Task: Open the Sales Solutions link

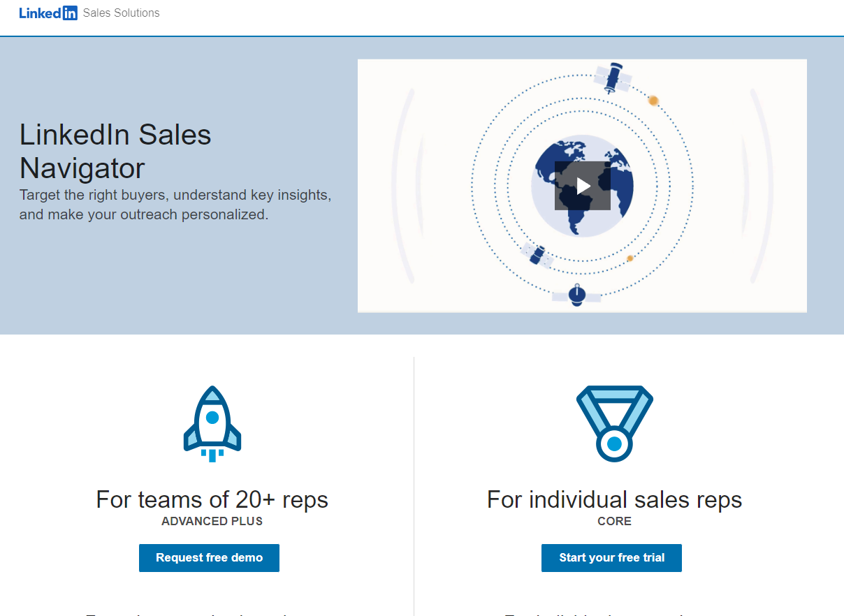Action: point(121,13)
